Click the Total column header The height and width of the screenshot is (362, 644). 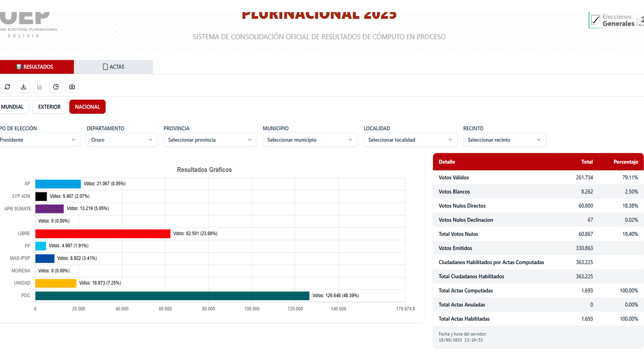point(587,162)
